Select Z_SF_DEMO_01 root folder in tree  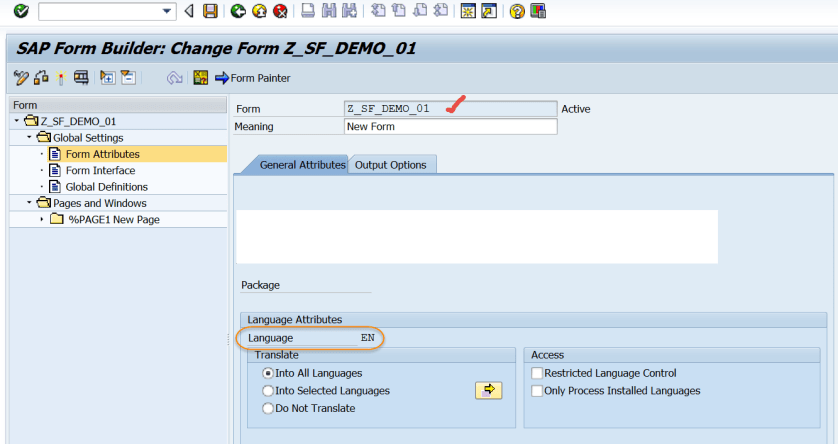point(78,121)
